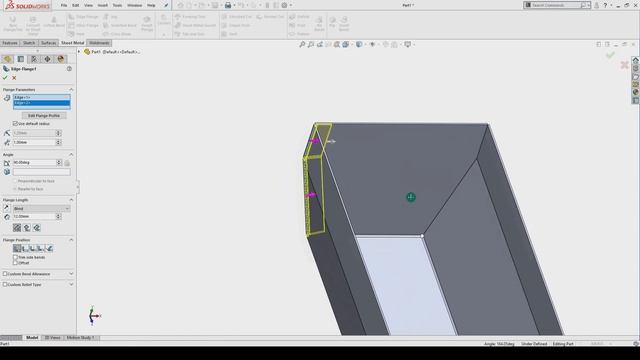The width and height of the screenshot is (640, 360).
Task: Open the DimXpertManager tab icon
Action: click(x=47, y=59)
